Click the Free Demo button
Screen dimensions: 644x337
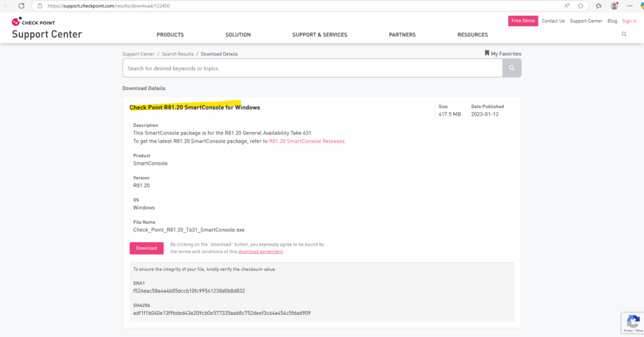pos(523,21)
